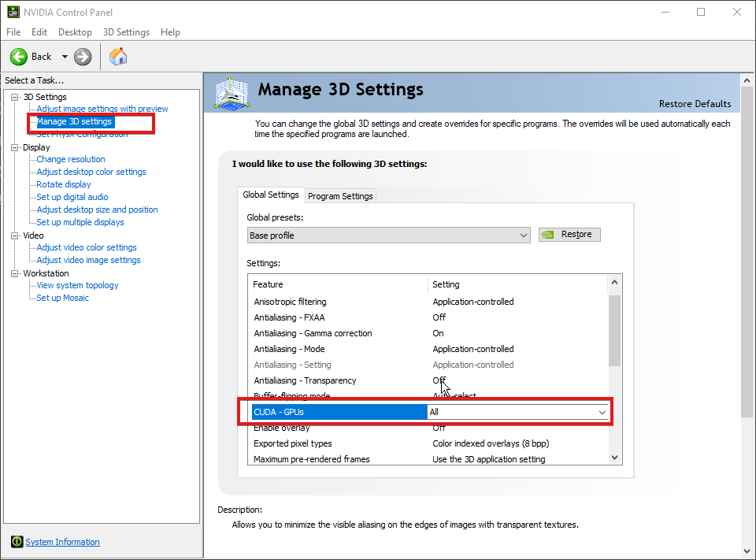Click the Restore Defaults link
Image resolution: width=756 pixels, height=560 pixels.
point(695,104)
